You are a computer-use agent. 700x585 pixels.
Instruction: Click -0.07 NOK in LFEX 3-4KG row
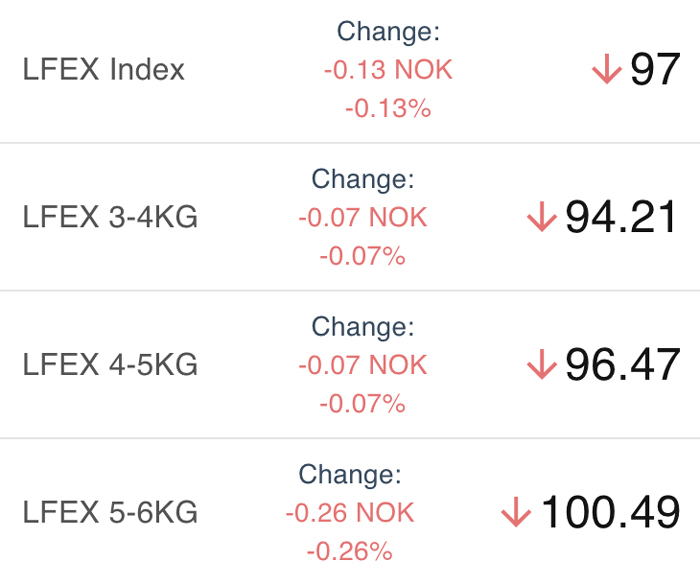pos(362,217)
